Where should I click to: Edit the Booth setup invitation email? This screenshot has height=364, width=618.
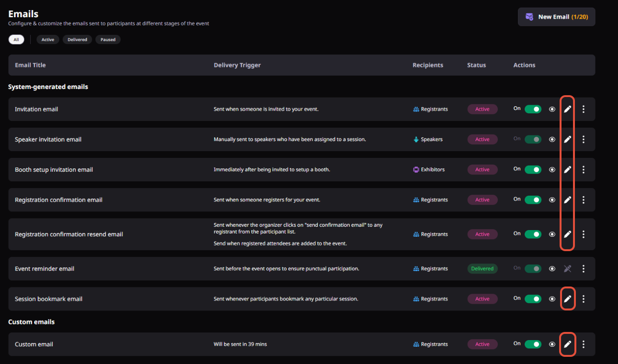567,169
